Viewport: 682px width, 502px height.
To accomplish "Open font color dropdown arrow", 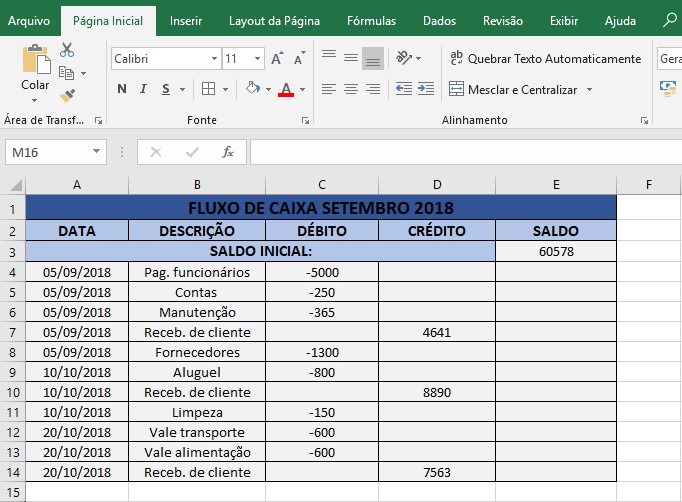I will (x=302, y=90).
